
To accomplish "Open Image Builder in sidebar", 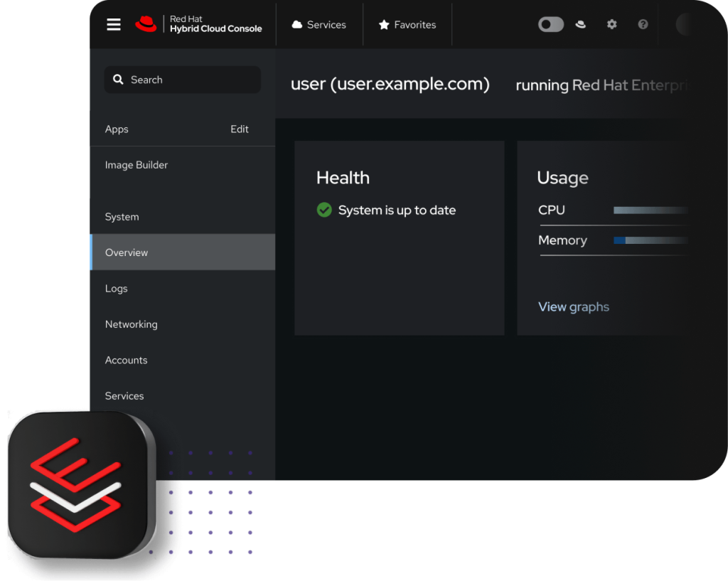I will pos(136,165).
